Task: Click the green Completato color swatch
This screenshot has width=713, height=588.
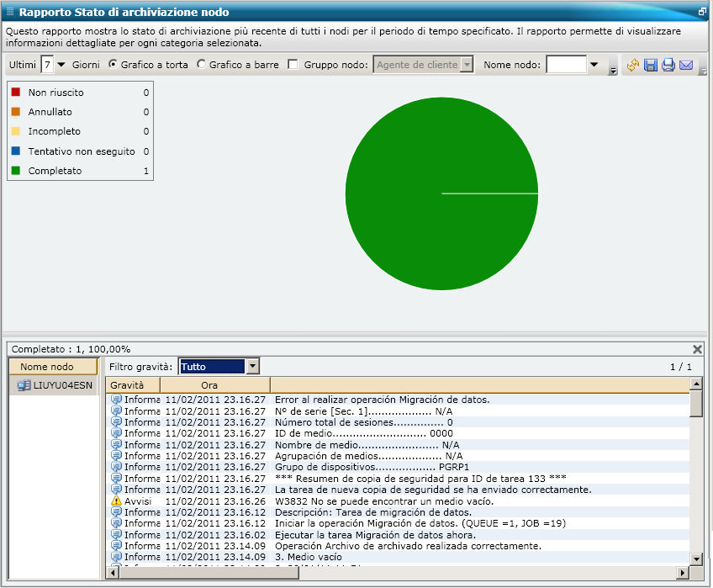Action: pos(14,170)
